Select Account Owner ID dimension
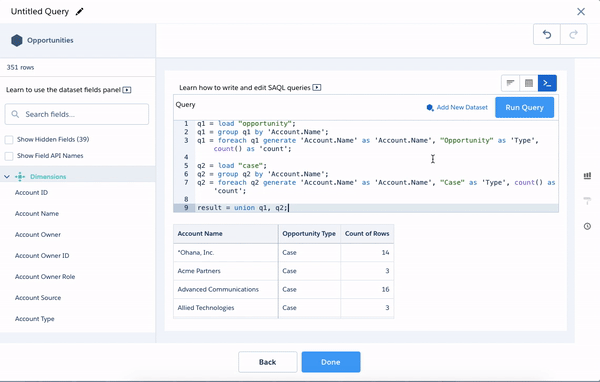600x382 pixels. [42, 256]
